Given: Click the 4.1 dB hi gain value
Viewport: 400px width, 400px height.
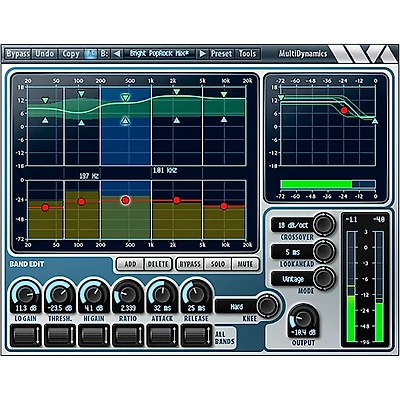Looking at the screenshot, I should pyautogui.click(x=94, y=308).
